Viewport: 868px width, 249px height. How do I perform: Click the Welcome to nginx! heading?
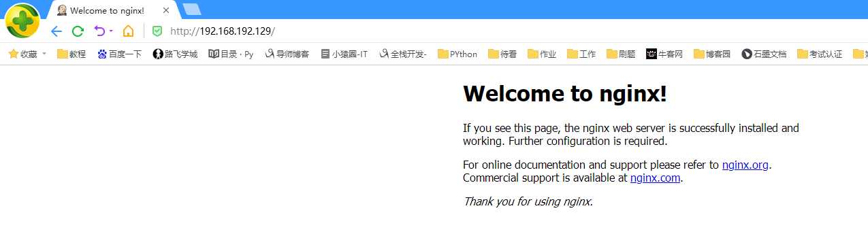point(565,94)
